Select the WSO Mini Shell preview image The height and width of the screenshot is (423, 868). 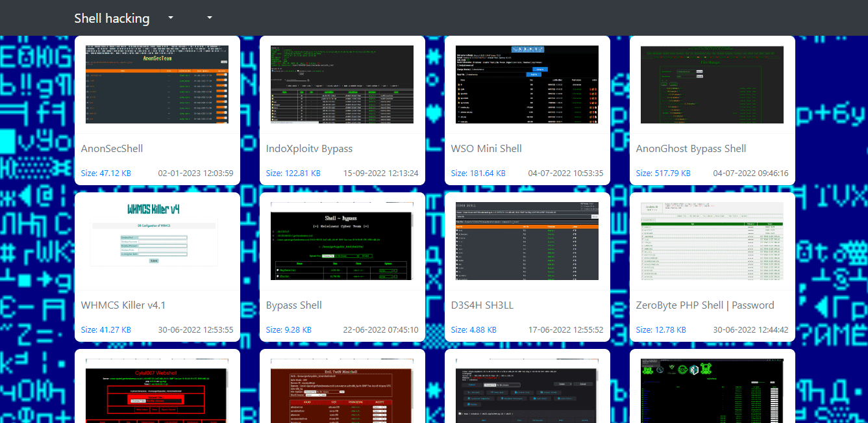click(527, 84)
